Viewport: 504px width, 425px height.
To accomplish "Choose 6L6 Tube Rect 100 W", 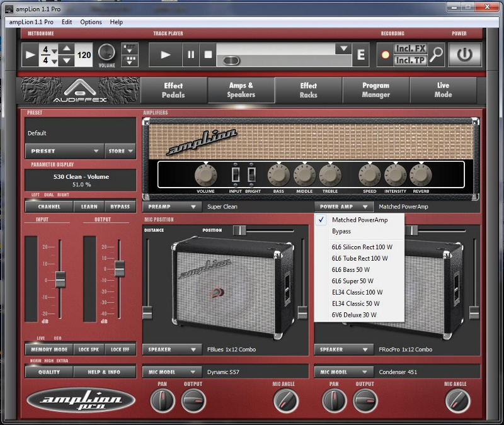I will coord(360,258).
